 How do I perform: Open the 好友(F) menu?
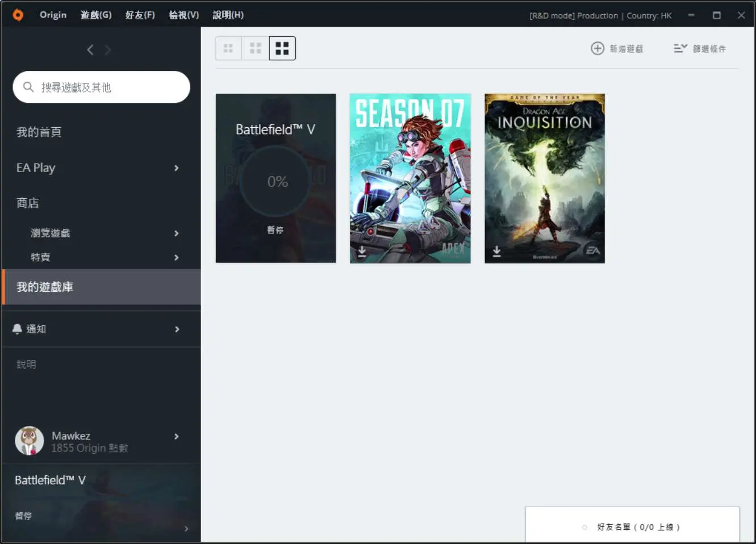click(140, 15)
